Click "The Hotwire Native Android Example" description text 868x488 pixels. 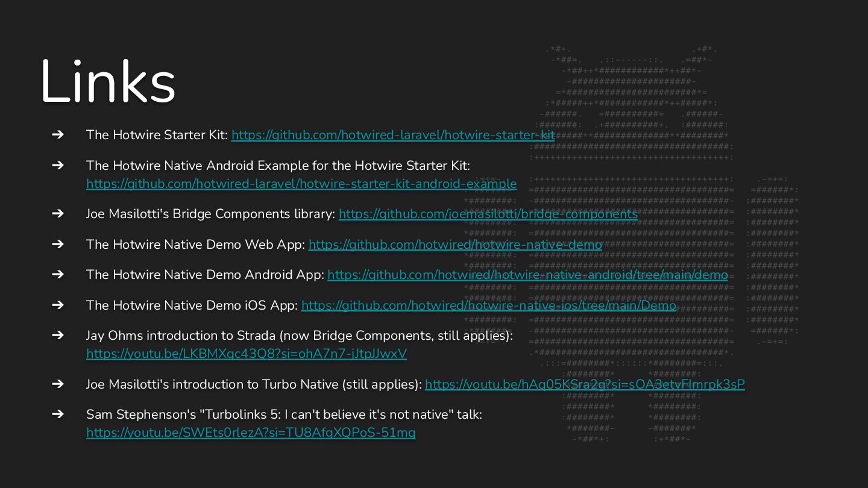tap(278, 166)
